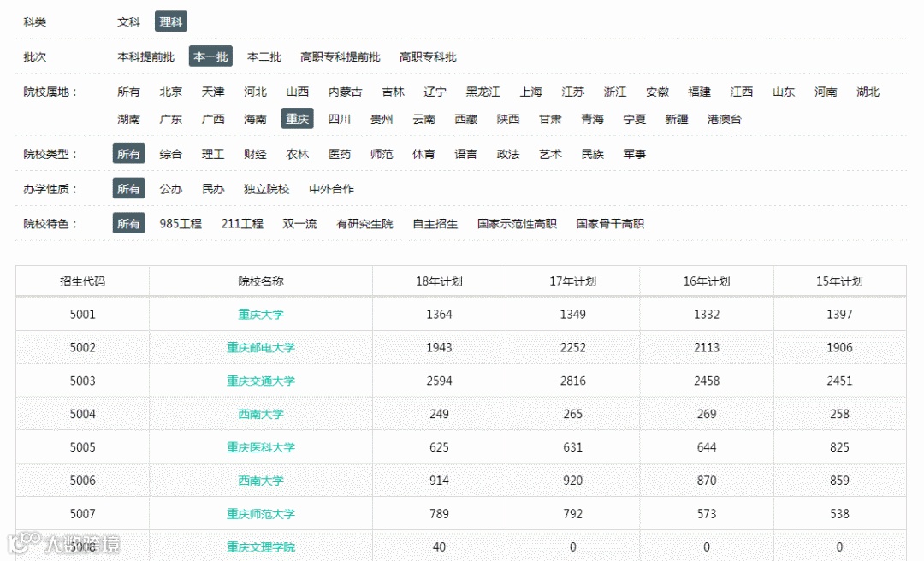The height and width of the screenshot is (561, 924).
Task: Choose 高职专科提前批 batch filter
Action: click(340, 56)
